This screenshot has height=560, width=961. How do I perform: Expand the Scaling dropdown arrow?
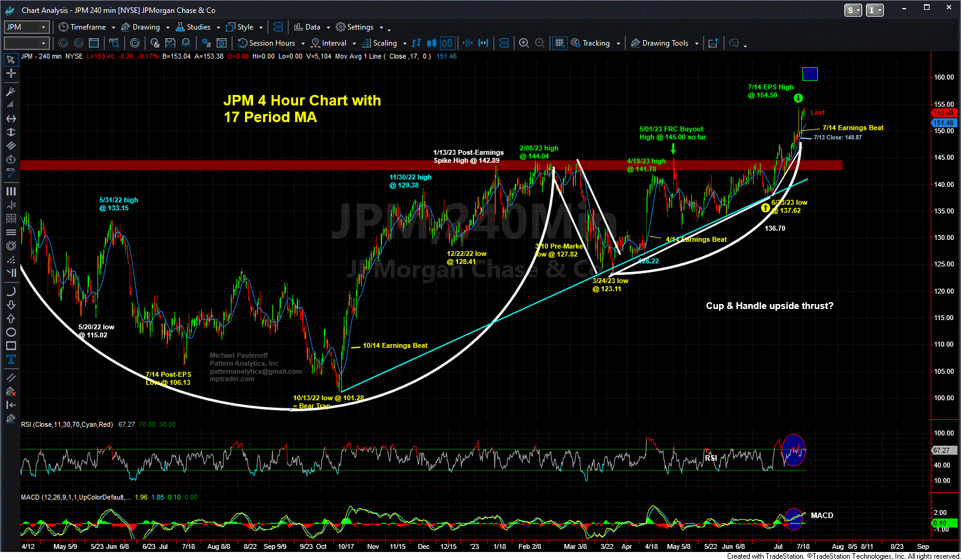[x=404, y=44]
